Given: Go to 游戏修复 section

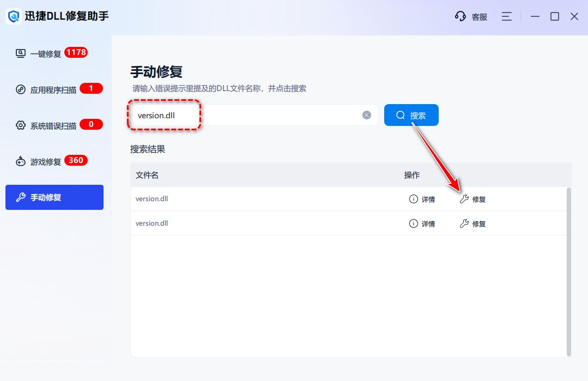Looking at the screenshot, I should 46,162.
